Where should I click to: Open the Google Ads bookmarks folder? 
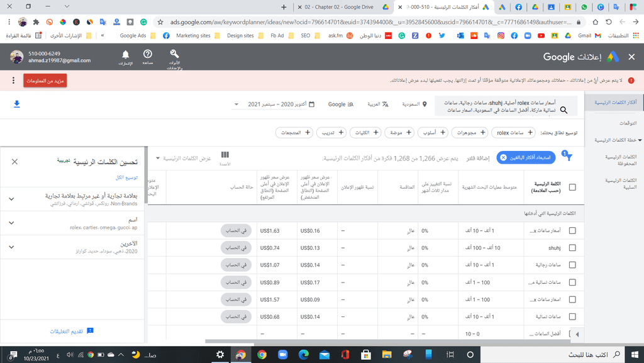(138, 36)
